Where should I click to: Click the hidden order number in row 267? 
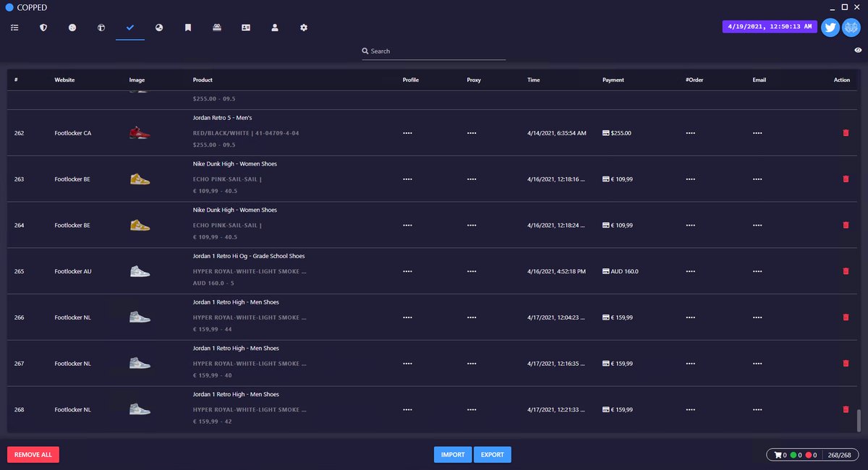[x=690, y=364]
